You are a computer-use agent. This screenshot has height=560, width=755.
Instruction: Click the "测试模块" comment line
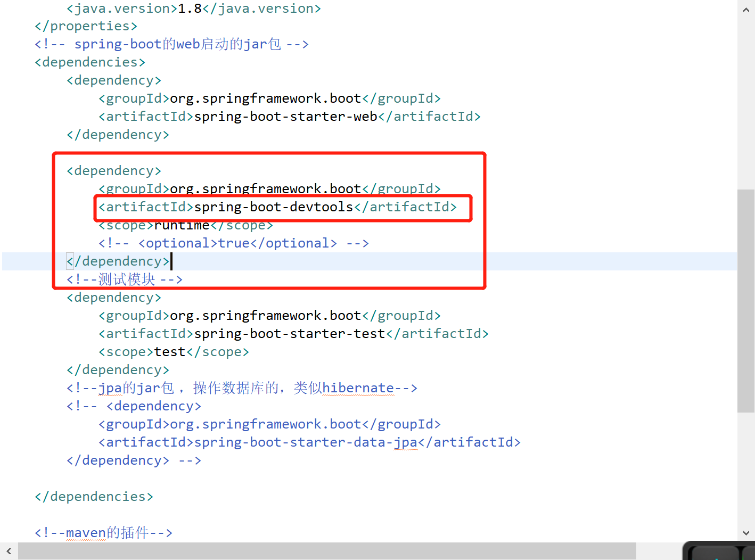pos(125,279)
